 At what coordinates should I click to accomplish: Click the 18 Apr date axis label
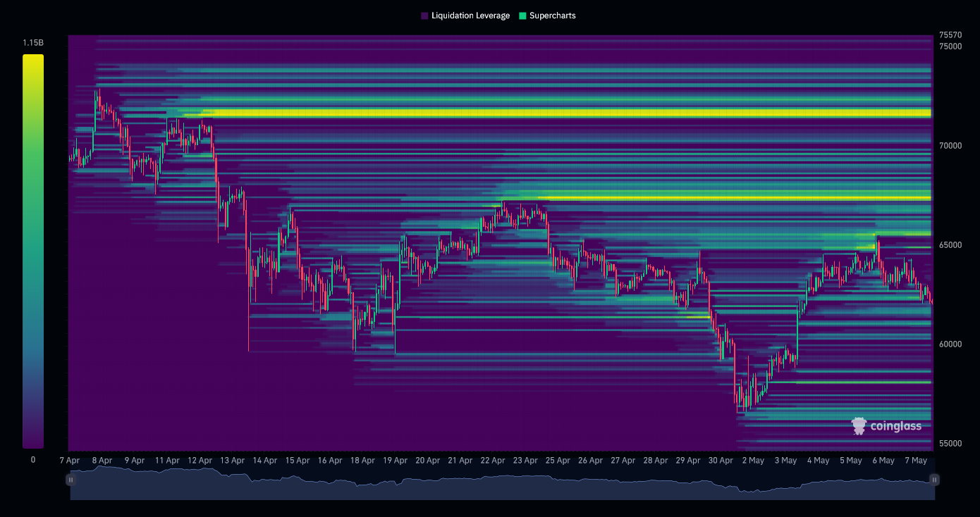click(x=362, y=461)
